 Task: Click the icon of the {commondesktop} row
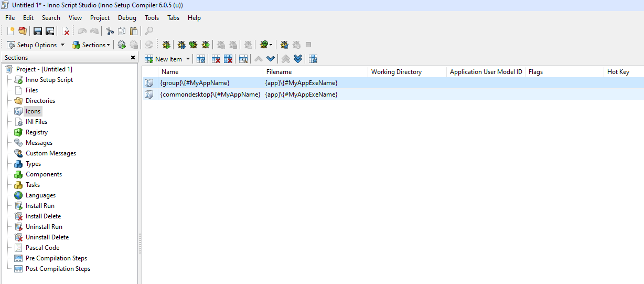click(149, 94)
